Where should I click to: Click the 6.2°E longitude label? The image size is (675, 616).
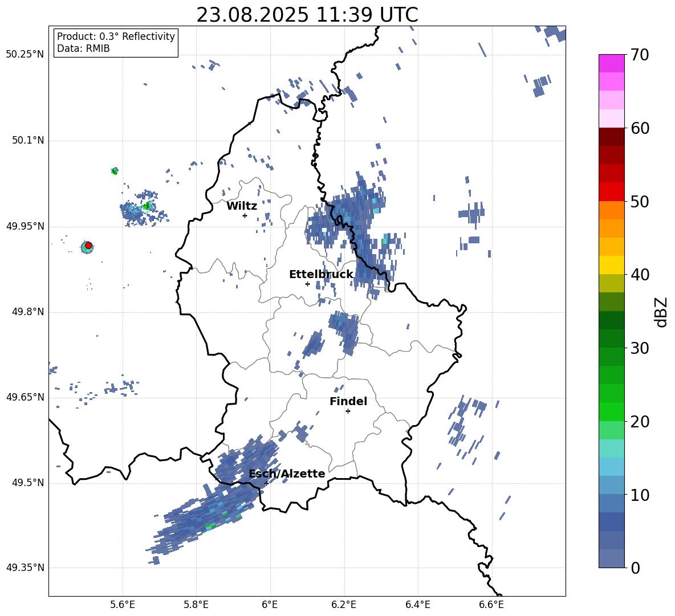[344, 605]
